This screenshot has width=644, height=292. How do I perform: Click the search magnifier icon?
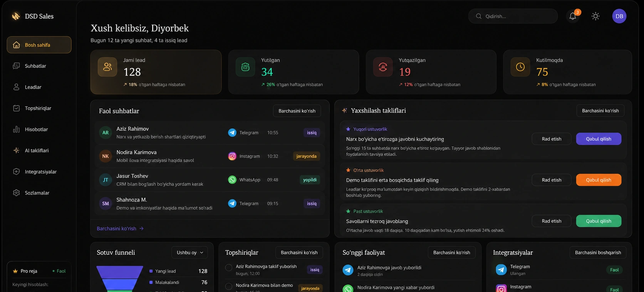click(479, 16)
